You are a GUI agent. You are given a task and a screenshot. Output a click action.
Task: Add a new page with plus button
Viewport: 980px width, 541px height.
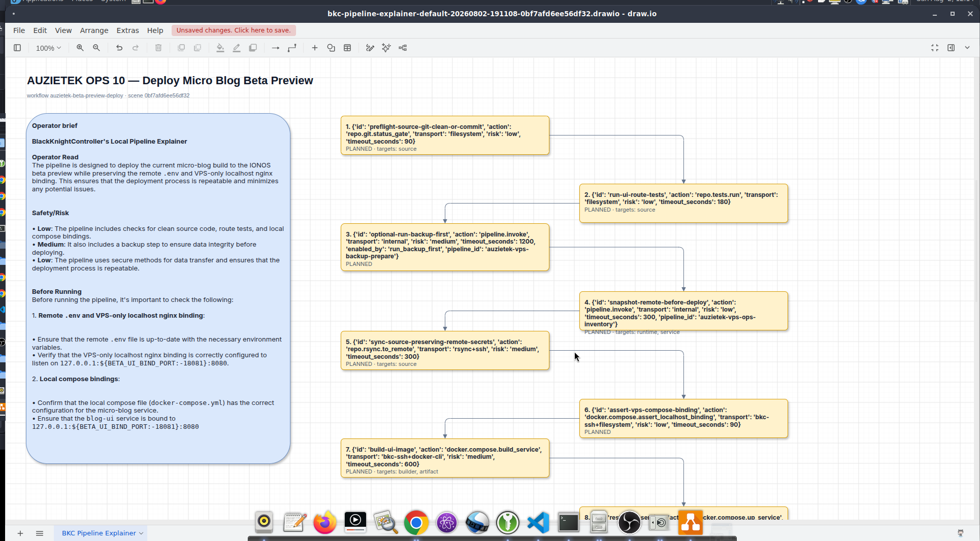coord(20,533)
